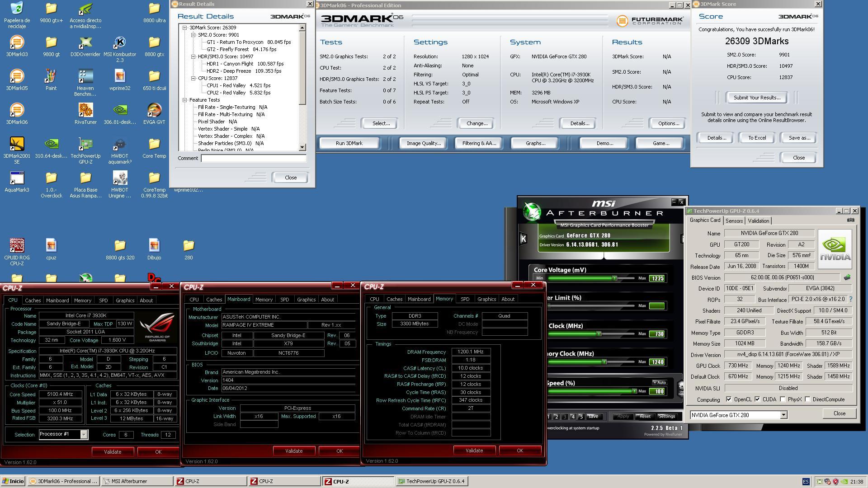
Task: Switch to the Caches tab in leftmost CPU-Z
Action: (x=33, y=300)
